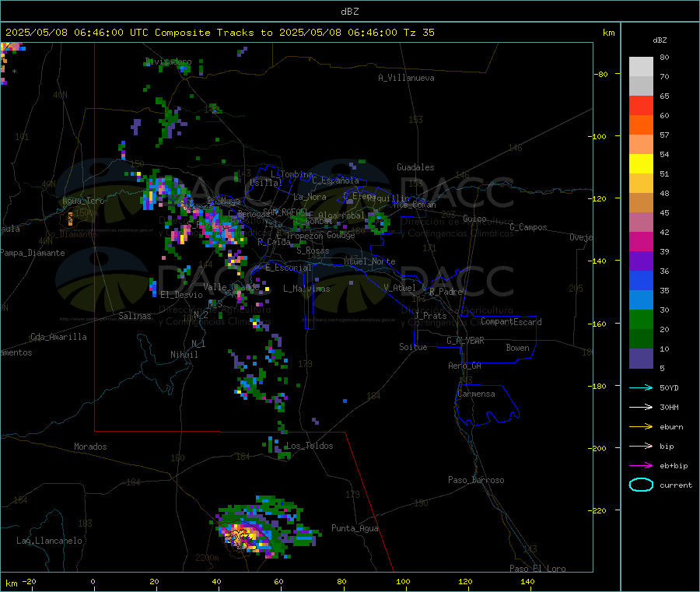Select the brown swatch in dBZ scale
Image resolution: width=700 pixels, height=592 pixels.
click(641, 203)
